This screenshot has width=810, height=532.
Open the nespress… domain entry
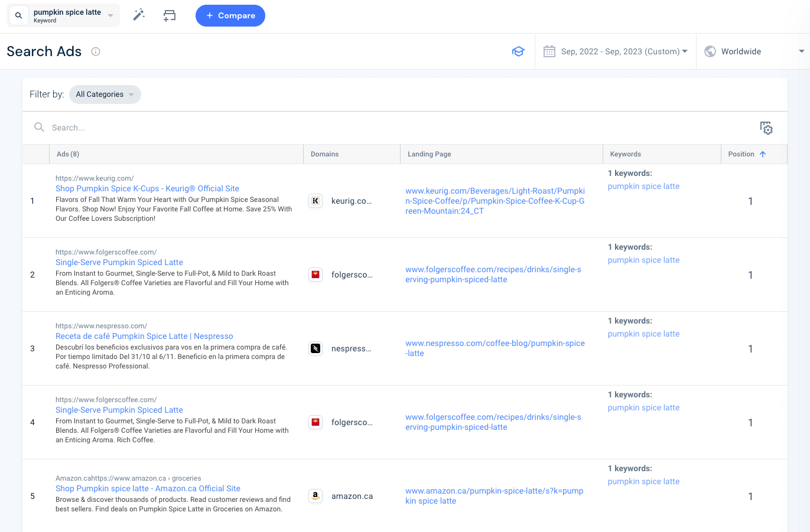[352, 348]
